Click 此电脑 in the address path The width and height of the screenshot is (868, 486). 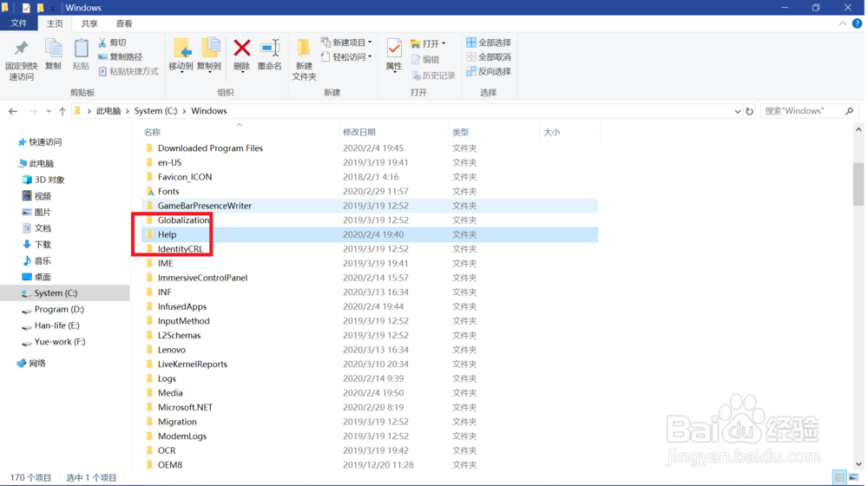pos(108,111)
